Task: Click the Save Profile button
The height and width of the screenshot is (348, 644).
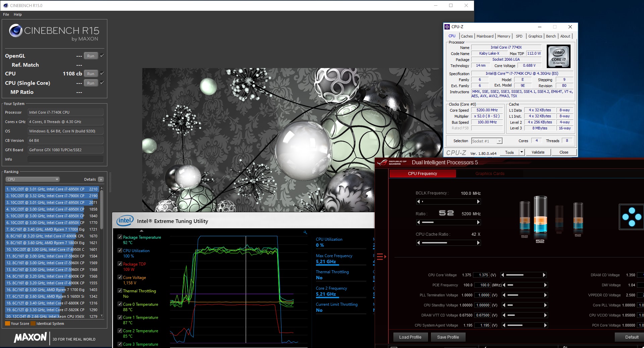Action: 448,337
